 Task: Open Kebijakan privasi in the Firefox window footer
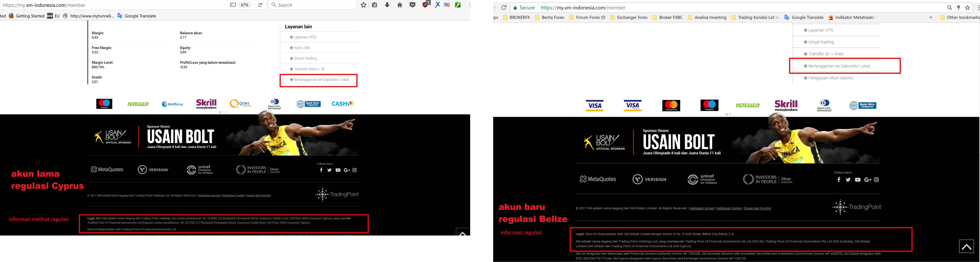(209, 195)
